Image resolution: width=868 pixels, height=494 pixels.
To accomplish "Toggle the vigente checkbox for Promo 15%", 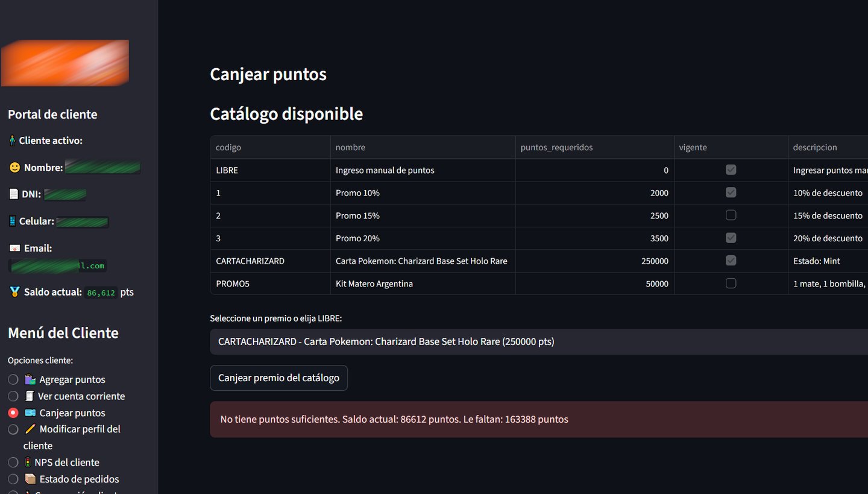I will (x=731, y=215).
